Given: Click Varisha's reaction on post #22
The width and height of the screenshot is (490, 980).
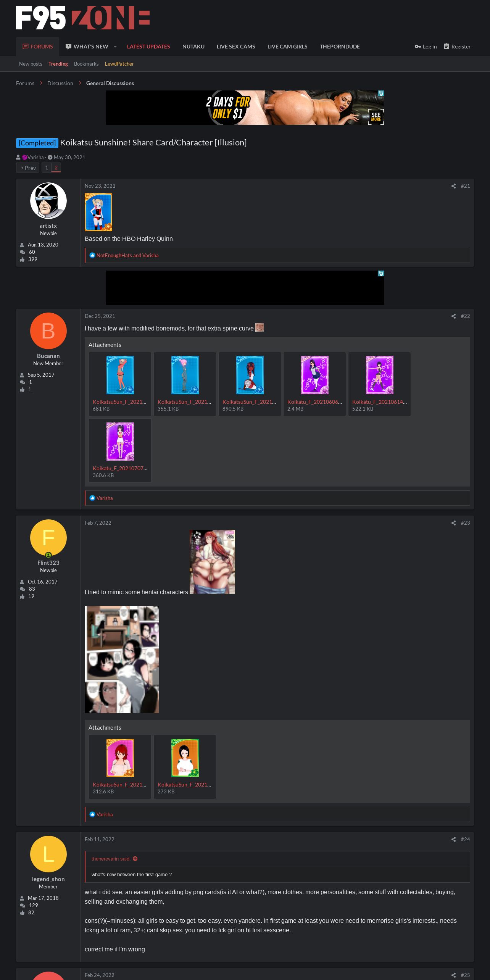Looking at the screenshot, I should pyautogui.click(x=105, y=498).
